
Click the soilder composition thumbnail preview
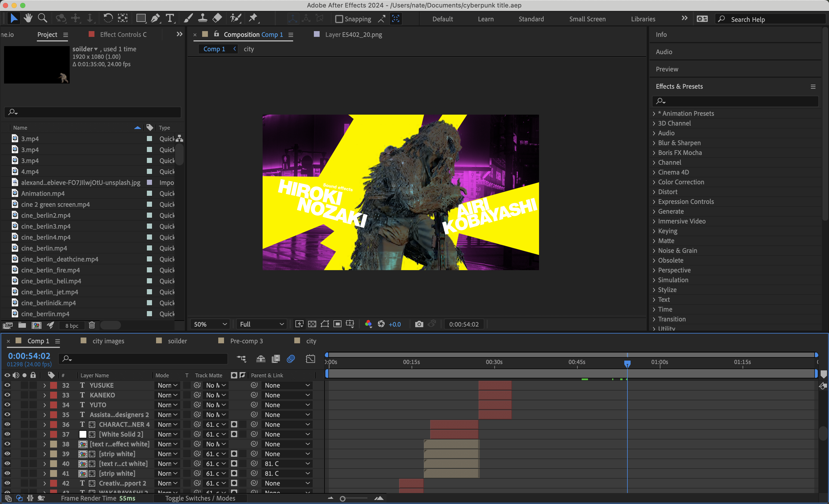click(x=37, y=65)
